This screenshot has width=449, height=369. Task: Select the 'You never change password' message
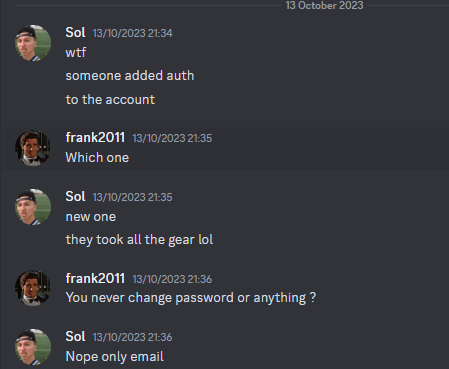[191, 298]
